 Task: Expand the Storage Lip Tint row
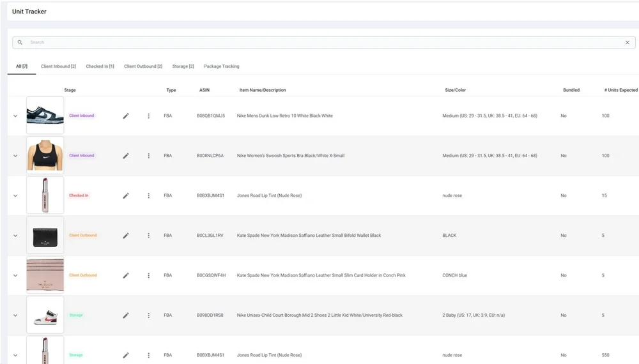pos(15,356)
